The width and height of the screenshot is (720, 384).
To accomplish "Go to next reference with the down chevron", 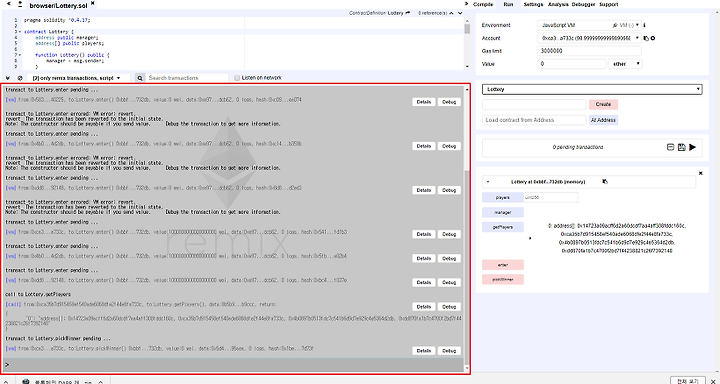I will pos(460,13).
